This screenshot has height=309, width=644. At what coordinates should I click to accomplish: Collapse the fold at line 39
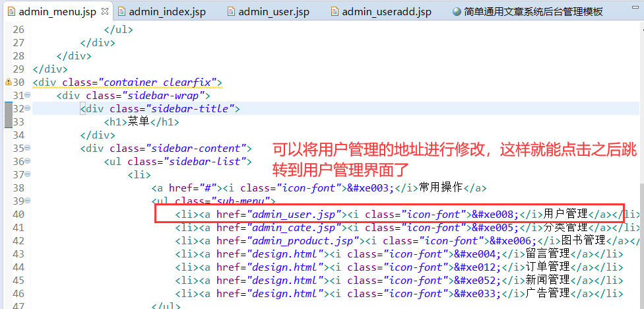coord(28,201)
